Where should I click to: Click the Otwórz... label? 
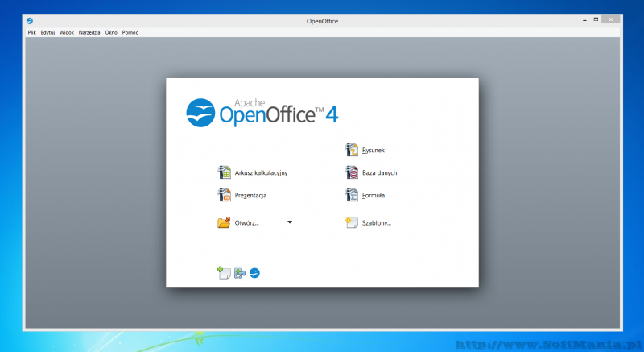pyautogui.click(x=246, y=223)
